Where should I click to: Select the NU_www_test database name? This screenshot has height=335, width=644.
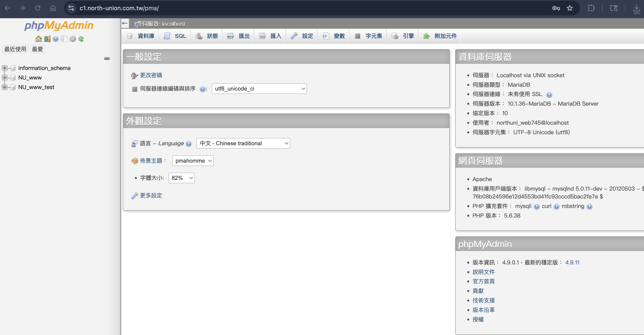click(36, 87)
